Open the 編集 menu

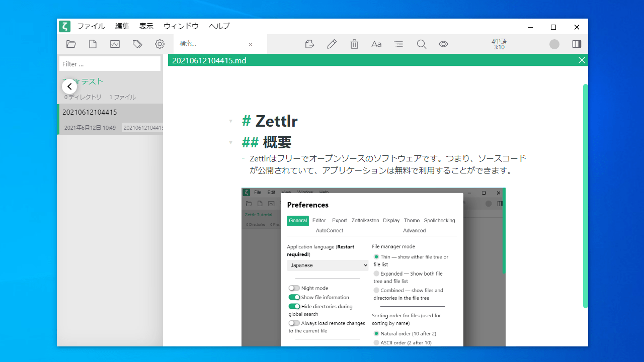pyautogui.click(x=122, y=26)
